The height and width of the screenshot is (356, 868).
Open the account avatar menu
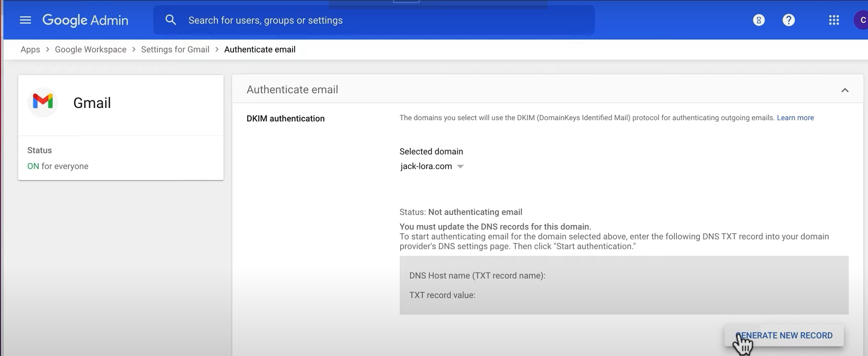(861, 20)
